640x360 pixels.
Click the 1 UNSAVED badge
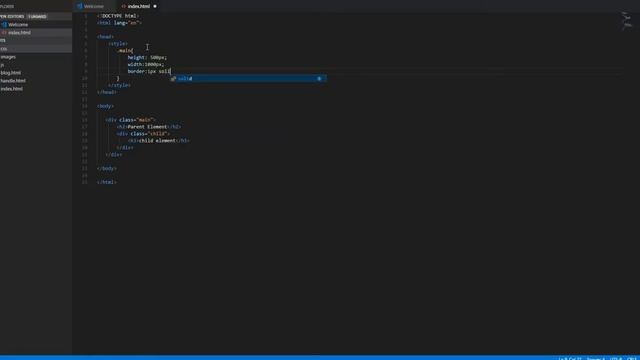37,17
